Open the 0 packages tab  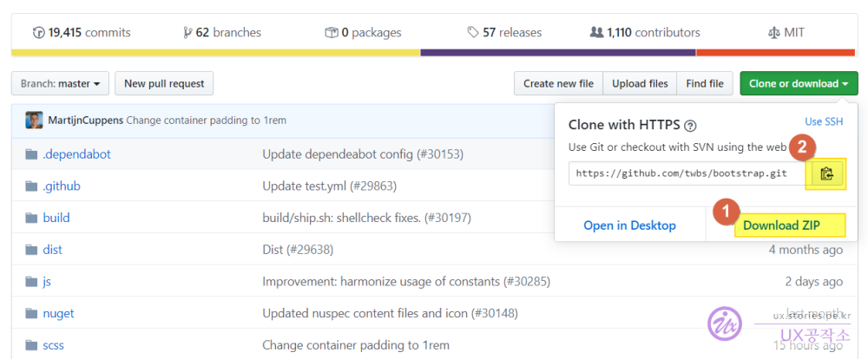click(363, 33)
